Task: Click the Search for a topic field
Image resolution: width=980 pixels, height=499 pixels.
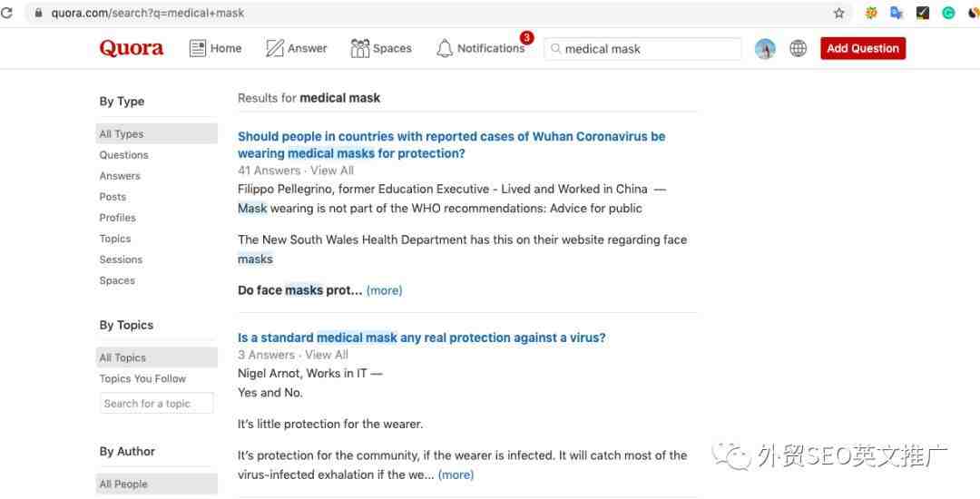Action: point(156,404)
